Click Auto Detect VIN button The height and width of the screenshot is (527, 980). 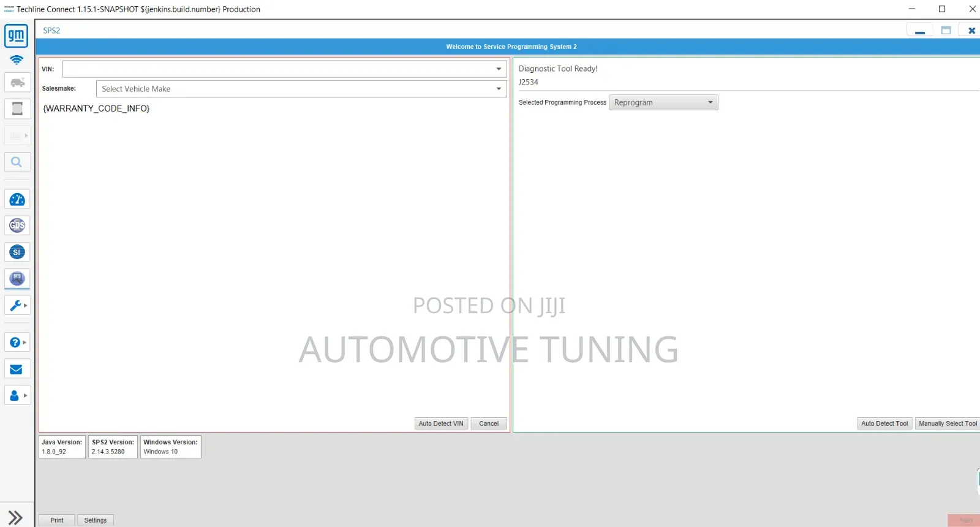click(x=441, y=423)
